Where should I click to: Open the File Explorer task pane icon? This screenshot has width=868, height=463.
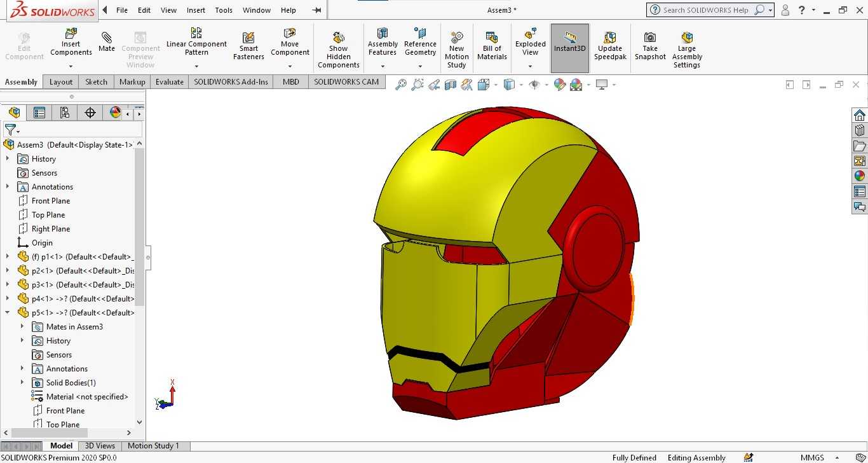(860, 146)
